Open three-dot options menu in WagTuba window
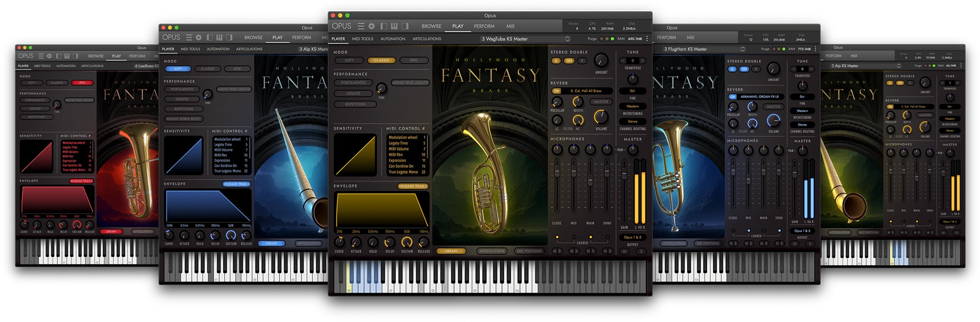 647,38
